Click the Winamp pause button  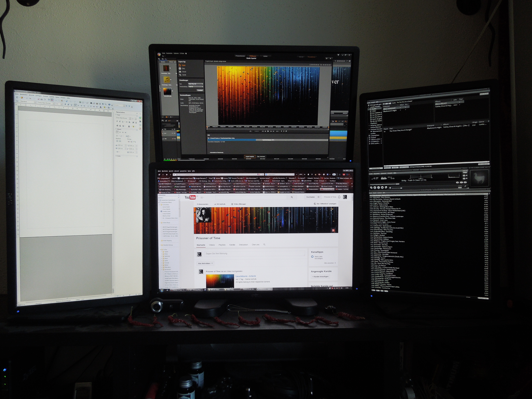click(x=378, y=187)
